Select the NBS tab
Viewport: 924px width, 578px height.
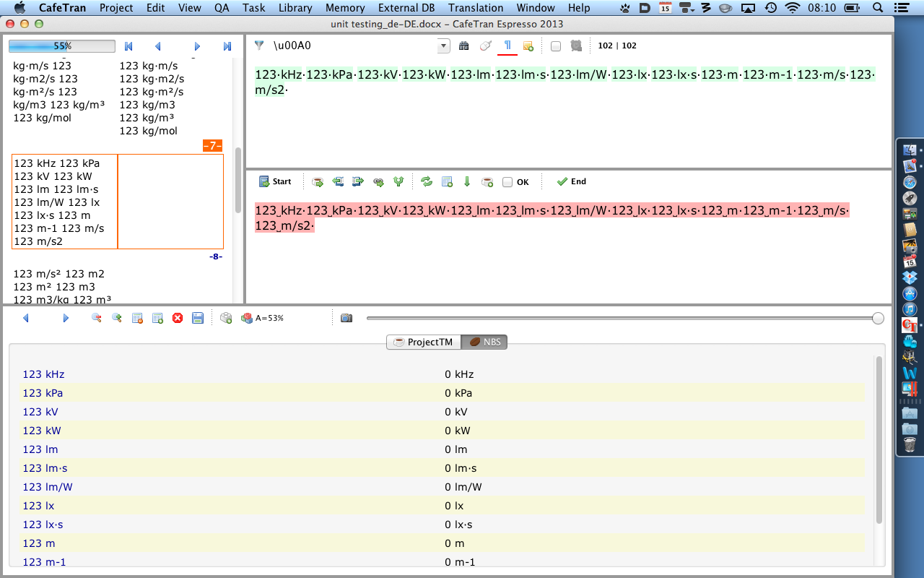(x=484, y=342)
